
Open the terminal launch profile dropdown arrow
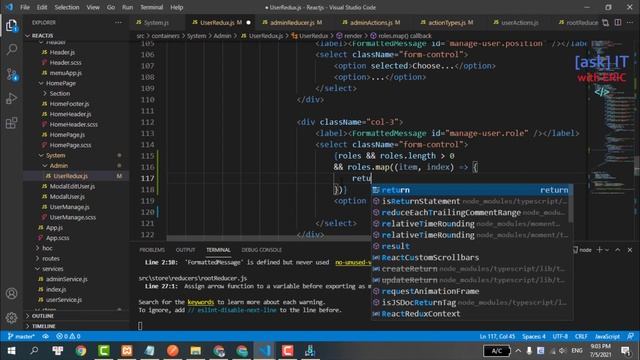607,250
